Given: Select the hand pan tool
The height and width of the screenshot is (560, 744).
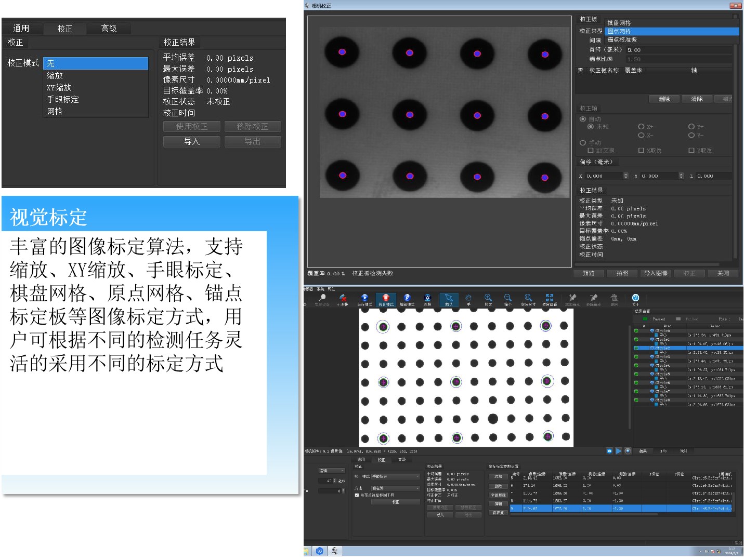Looking at the screenshot, I should pyautogui.click(x=468, y=299).
